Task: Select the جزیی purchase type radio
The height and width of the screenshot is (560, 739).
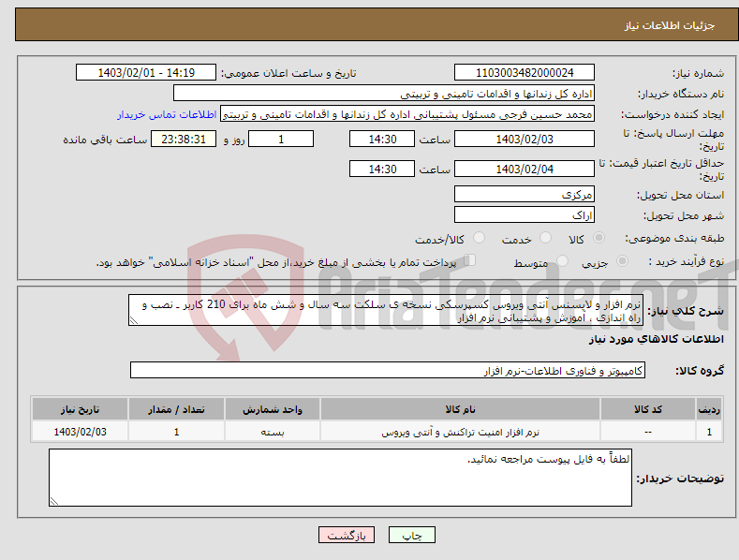Action: (622, 260)
